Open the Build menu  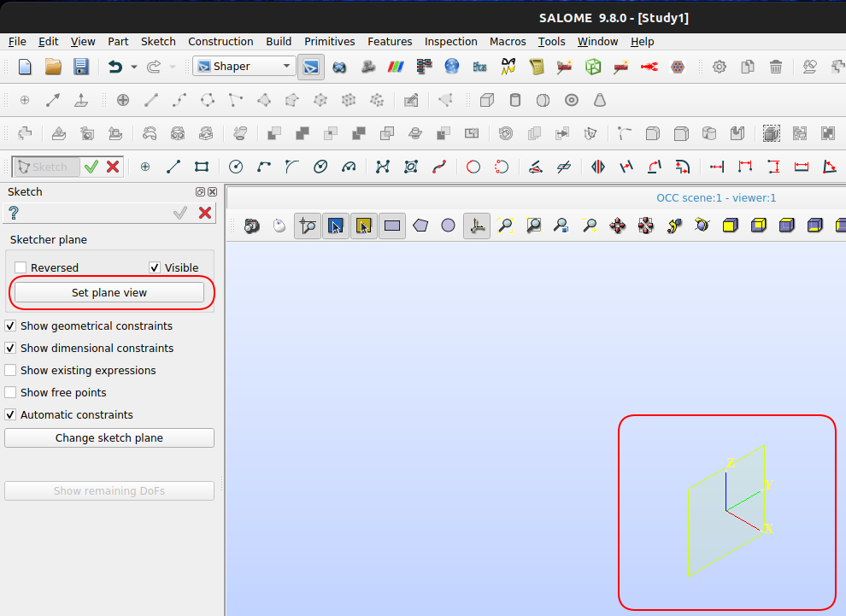click(x=279, y=42)
